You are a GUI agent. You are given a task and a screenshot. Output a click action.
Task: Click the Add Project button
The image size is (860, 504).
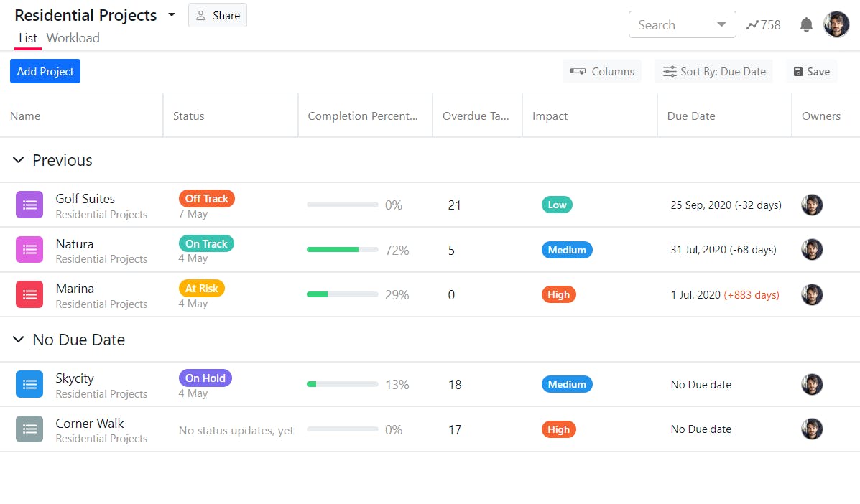click(x=45, y=71)
